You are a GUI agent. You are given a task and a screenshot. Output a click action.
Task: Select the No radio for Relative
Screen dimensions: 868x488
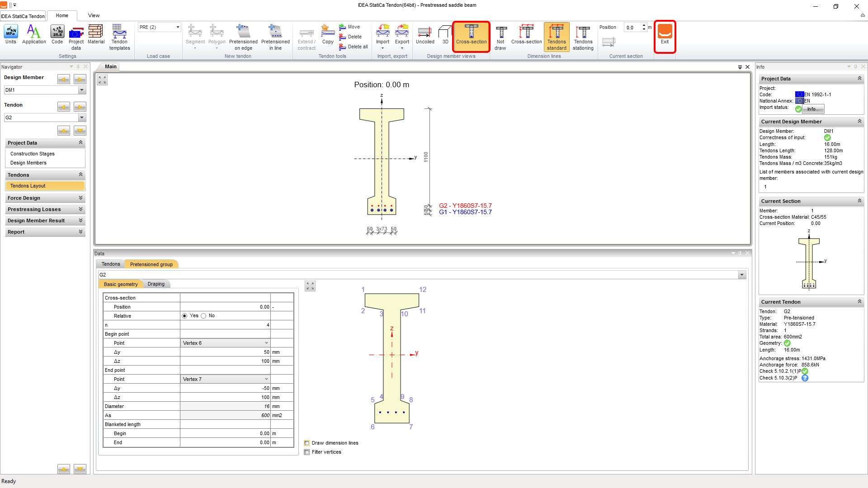pos(203,316)
